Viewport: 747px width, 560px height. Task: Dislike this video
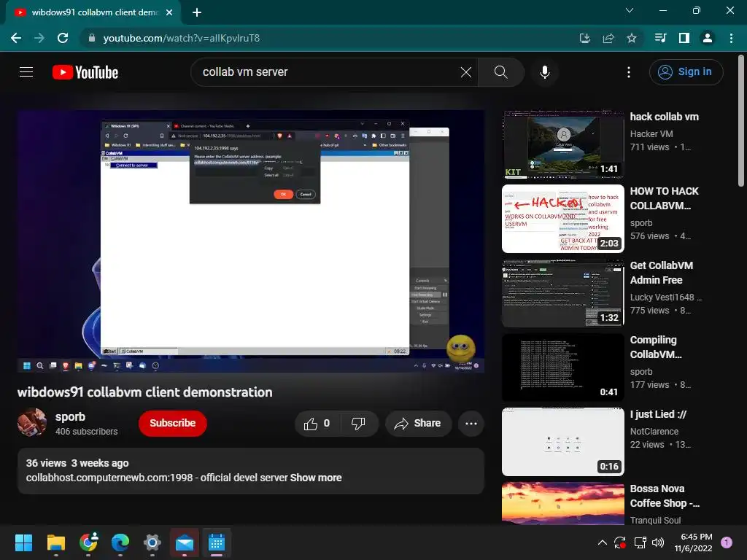[358, 424]
